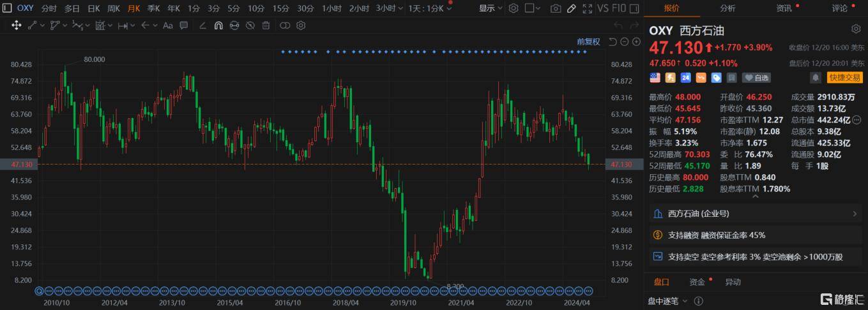Toggle magnet snap mode

(x=218, y=26)
